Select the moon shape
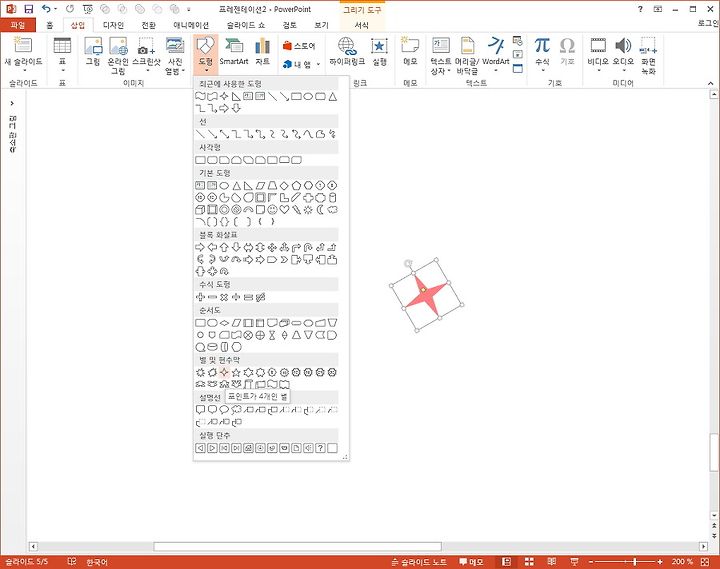 point(321,209)
